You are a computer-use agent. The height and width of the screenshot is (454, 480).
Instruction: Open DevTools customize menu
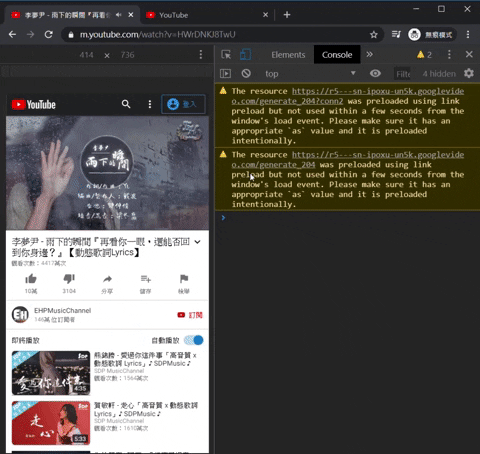pyautogui.click(x=449, y=54)
